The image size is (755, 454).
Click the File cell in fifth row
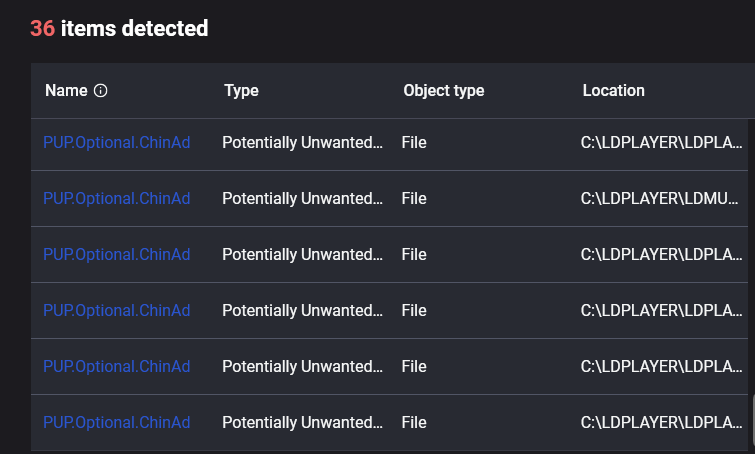[x=414, y=367]
